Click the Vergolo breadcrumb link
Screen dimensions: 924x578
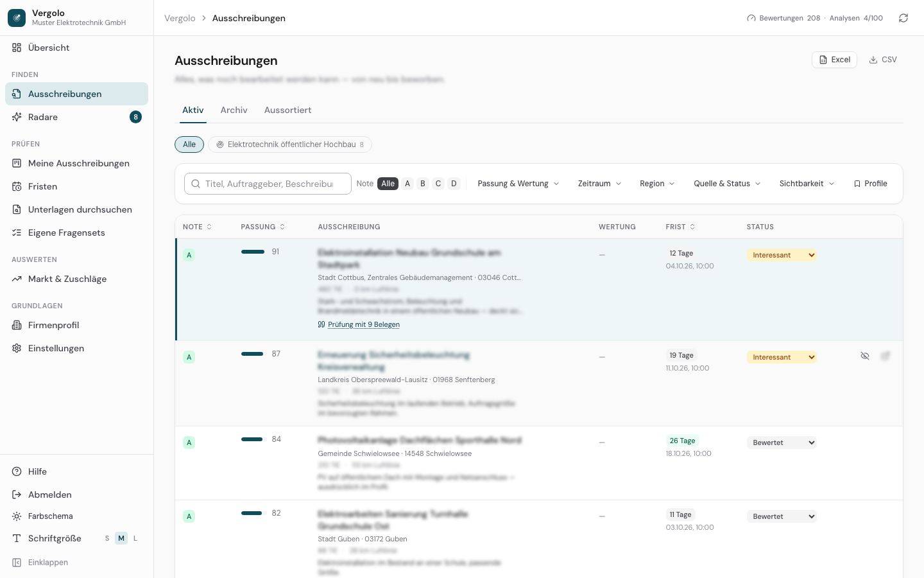click(180, 18)
